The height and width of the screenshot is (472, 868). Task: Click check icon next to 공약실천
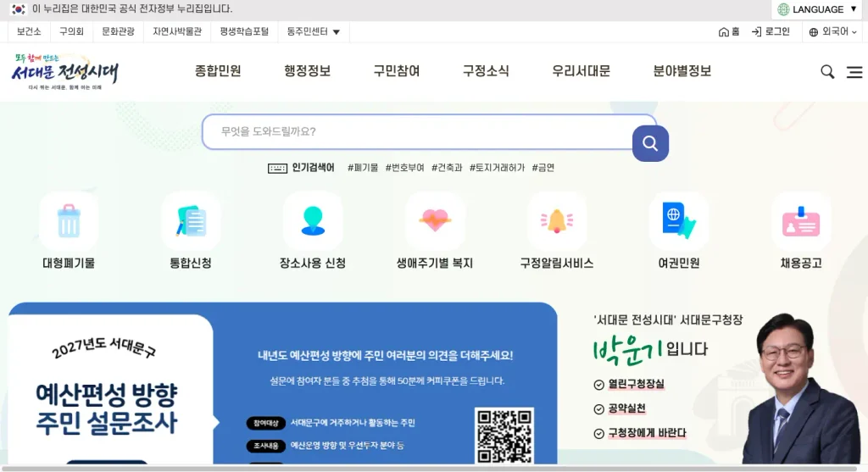coord(598,409)
